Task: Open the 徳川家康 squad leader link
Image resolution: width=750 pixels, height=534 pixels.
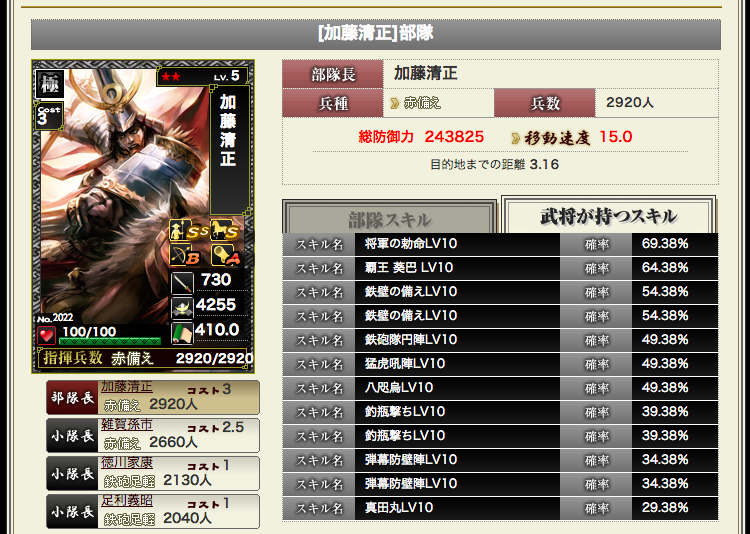Action: 127,463
